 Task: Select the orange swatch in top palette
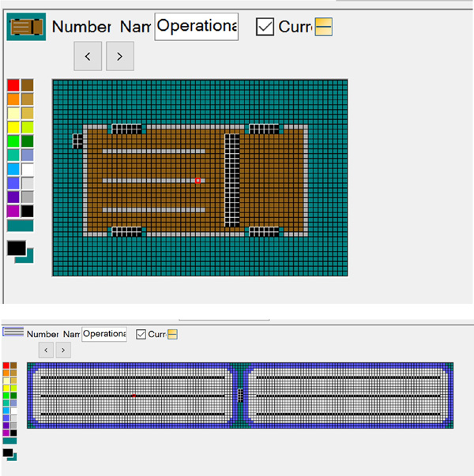coord(13,99)
